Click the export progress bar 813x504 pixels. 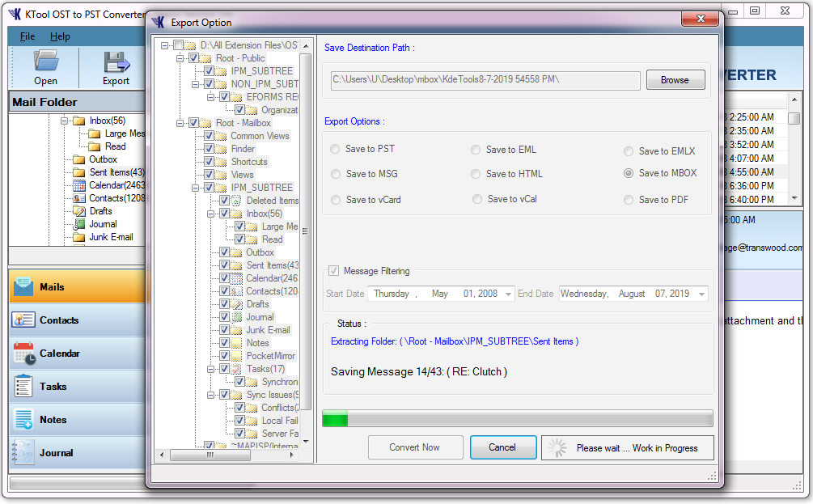pos(517,418)
